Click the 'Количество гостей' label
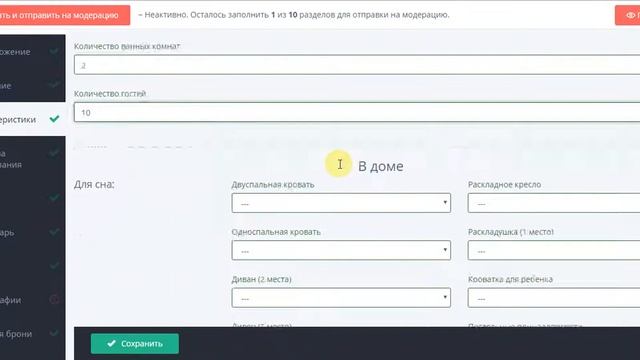This screenshot has height=360, width=640. tap(110, 93)
